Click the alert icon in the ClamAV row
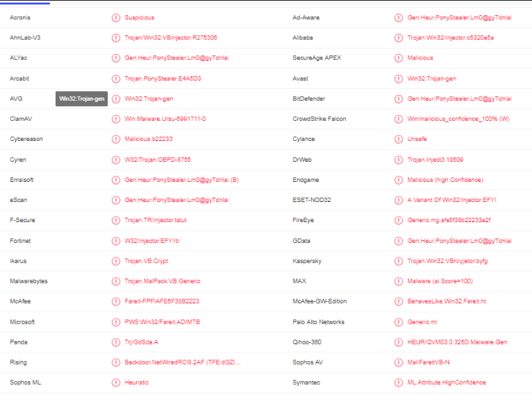 click(116, 119)
